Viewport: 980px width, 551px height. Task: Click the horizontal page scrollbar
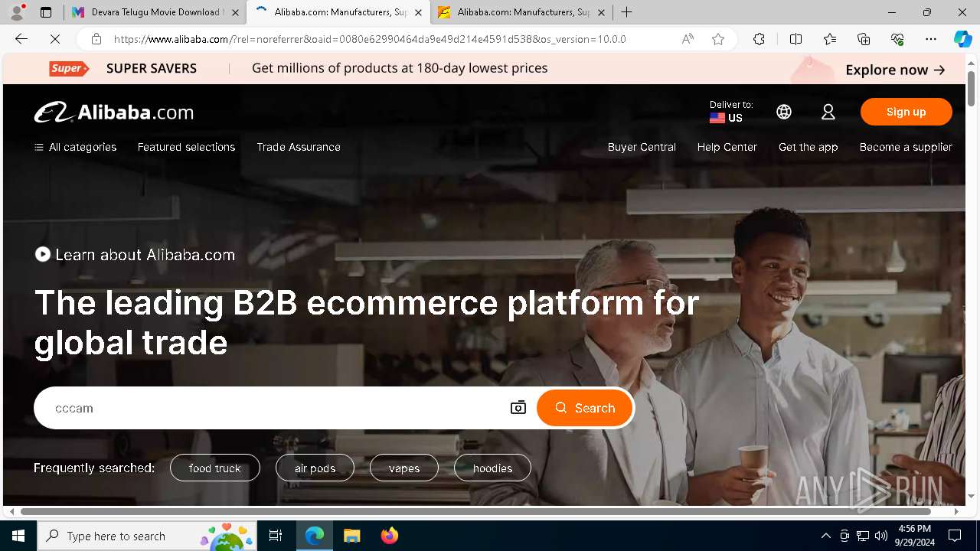pyautogui.click(x=475, y=511)
